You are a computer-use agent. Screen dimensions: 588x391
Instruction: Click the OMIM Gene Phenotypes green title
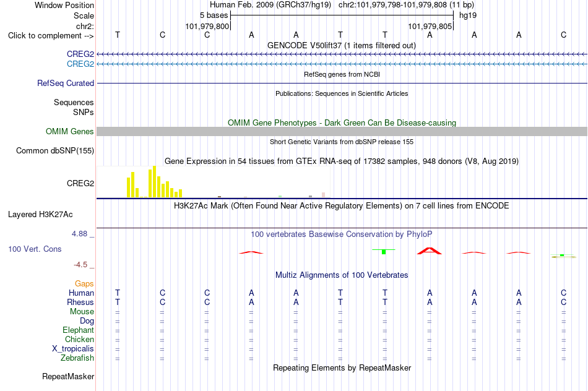click(x=342, y=122)
